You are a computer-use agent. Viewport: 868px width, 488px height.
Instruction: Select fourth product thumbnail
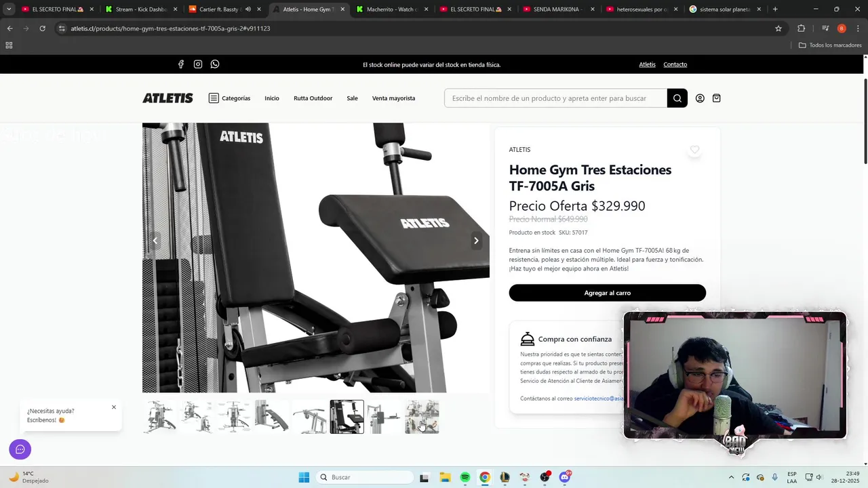coord(272,417)
